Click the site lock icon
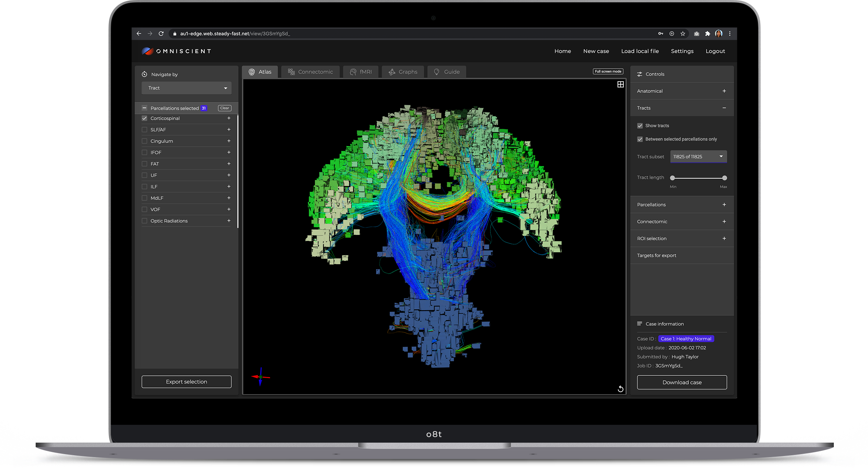Viewport: 868px width, 469px height. point(175,33)
